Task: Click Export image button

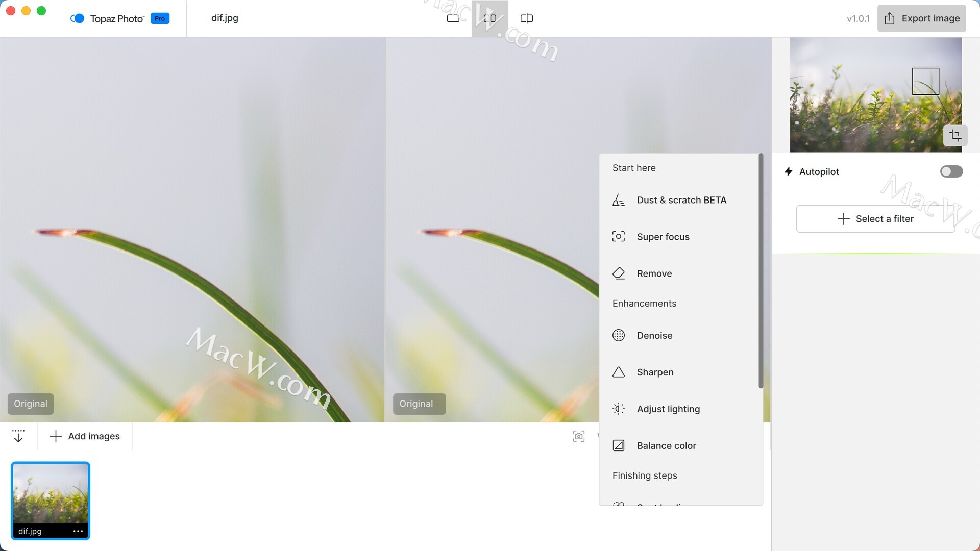Action: coord(921,18)
